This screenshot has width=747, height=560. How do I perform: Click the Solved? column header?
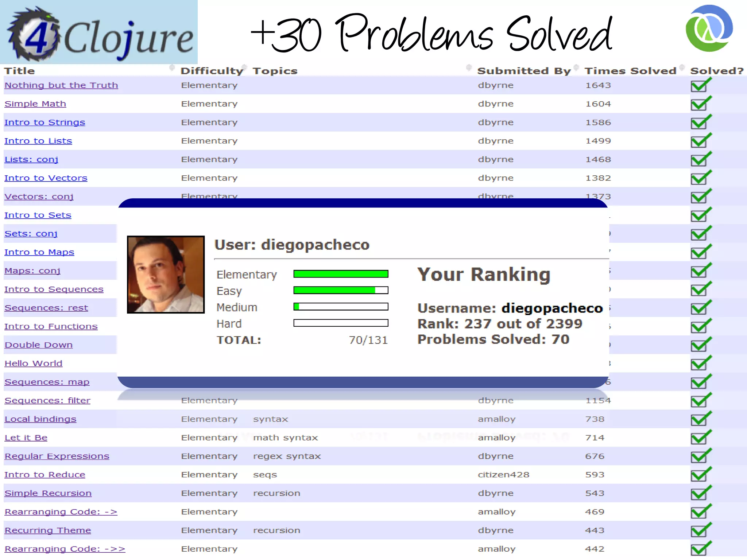717,71
